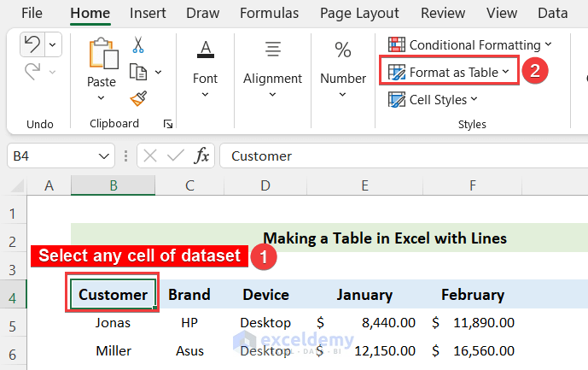Select column E header
Image resolution: width=588 pixels, height=370 pixels.
click(x=364, y=185)
